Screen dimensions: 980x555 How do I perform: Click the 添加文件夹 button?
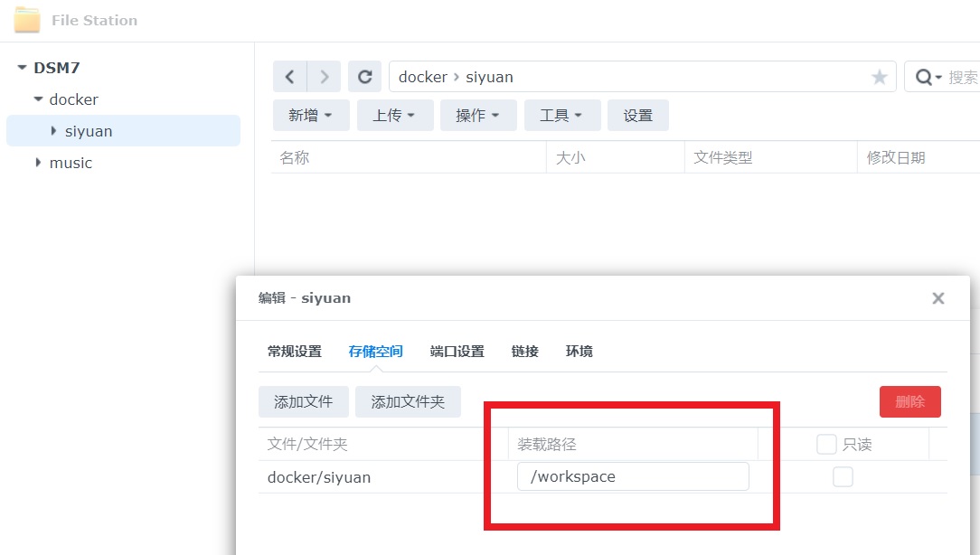[x=408, y=402]
